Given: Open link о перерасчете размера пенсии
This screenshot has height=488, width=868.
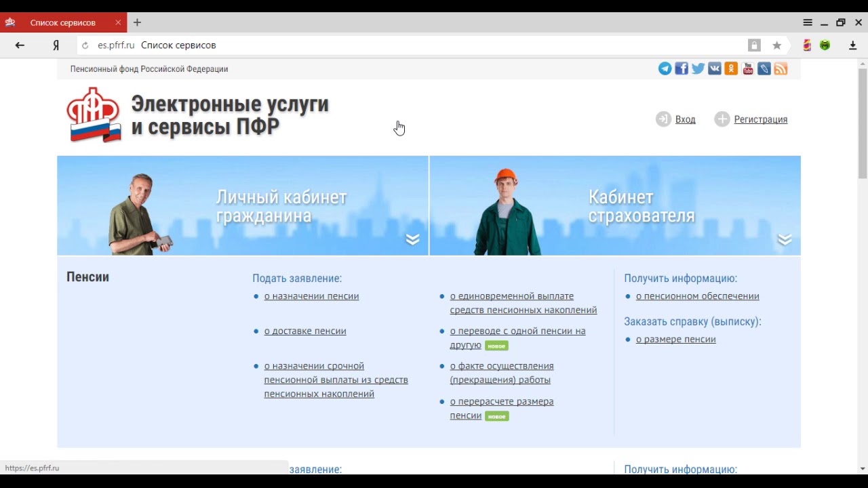Looking at the screenshot, I should pyautogui.click(x=502, y=408).
